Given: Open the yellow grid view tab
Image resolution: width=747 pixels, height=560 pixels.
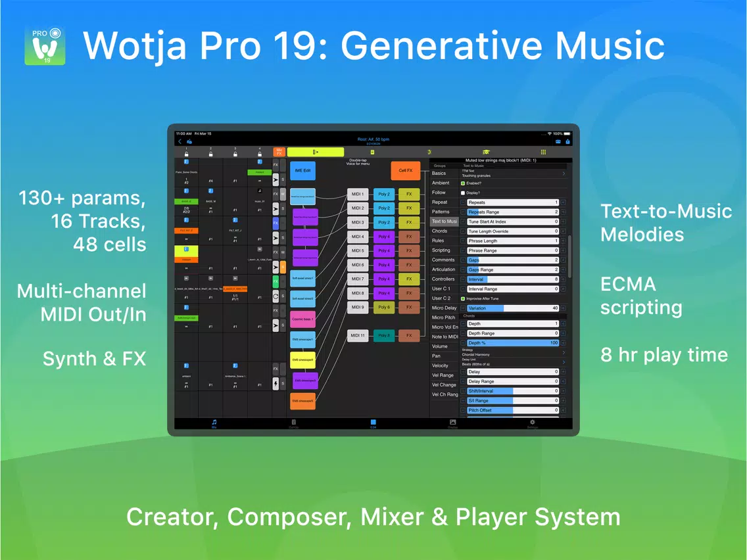Looking at the screenshot, I should coord(543,152).
